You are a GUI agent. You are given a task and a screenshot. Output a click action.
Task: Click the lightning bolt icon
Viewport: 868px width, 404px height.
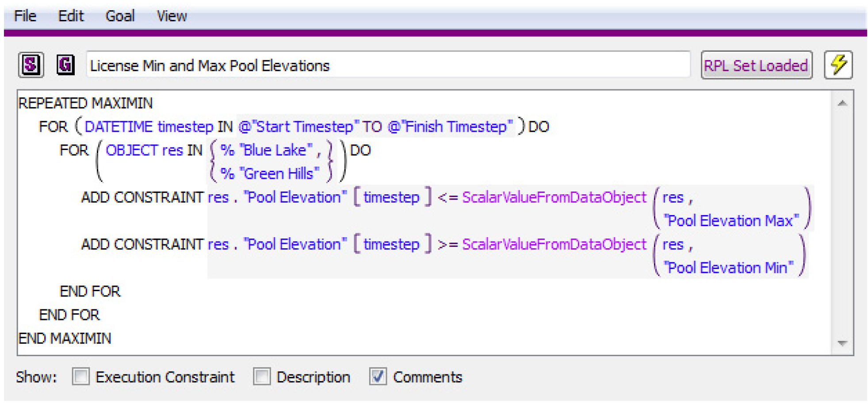point(838,65)
